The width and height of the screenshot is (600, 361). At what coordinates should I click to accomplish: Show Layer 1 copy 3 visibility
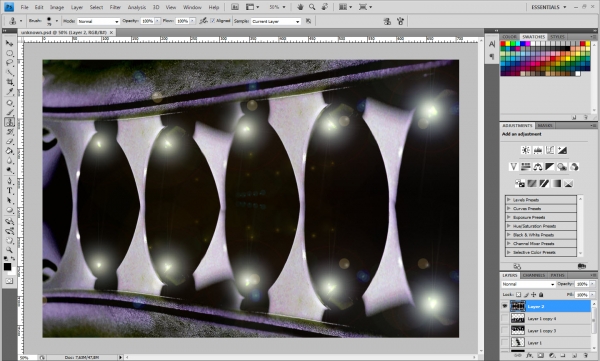click(x=505, y=330)
